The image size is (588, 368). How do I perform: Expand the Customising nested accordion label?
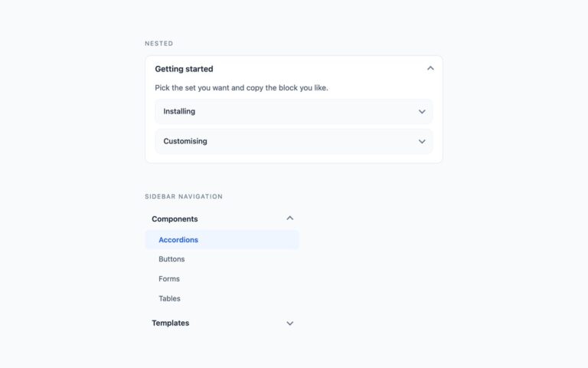[185, 141]
